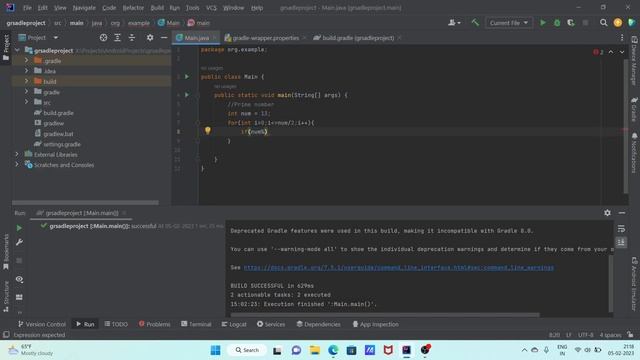The image size is (640, 360).
Task: Switch to the Main.java editor tab
Action: (x=196, y=38)
